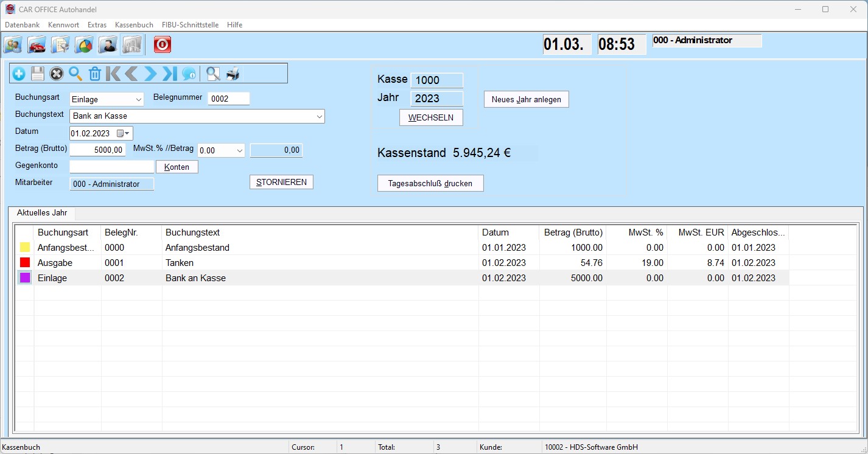Click the Buchungstext column header
Image resolution: width=868 pixels, height=454 pixels.
pyautogui.click(x=320, y=232)
